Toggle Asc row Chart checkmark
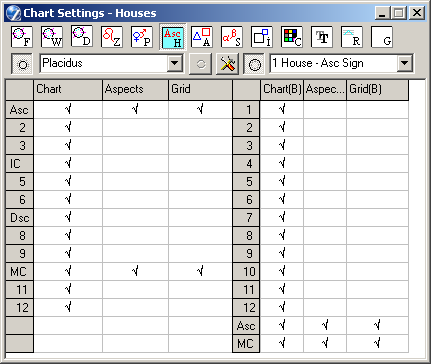 [x=68, y=109]
